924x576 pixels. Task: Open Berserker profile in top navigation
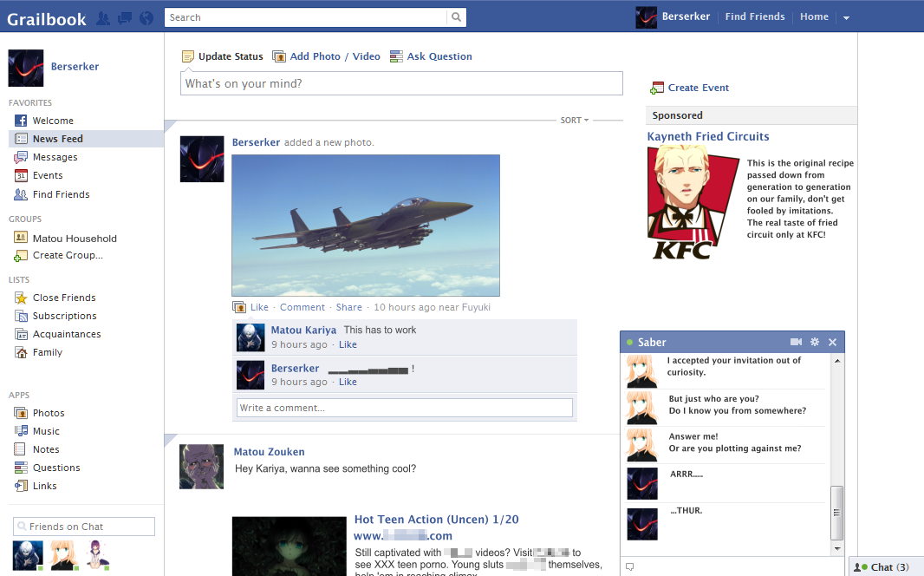pos(686,17)
